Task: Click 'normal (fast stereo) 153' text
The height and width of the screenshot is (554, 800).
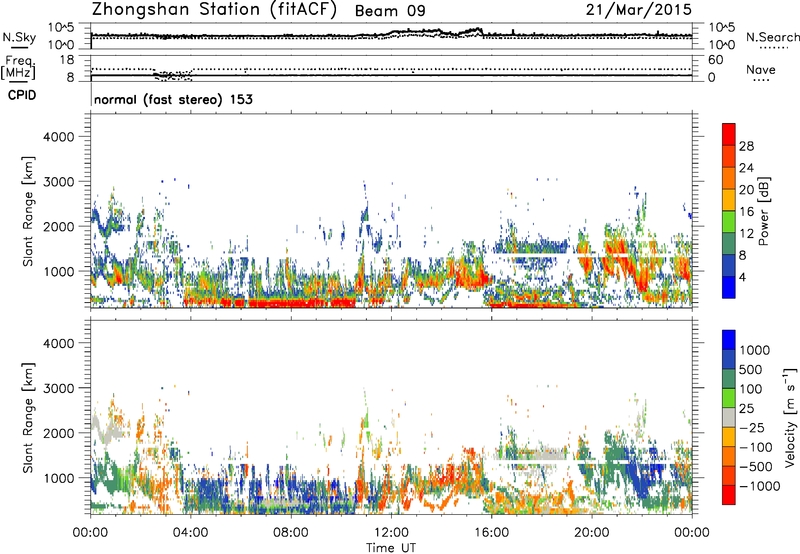Action: click(x=173, y=99)
